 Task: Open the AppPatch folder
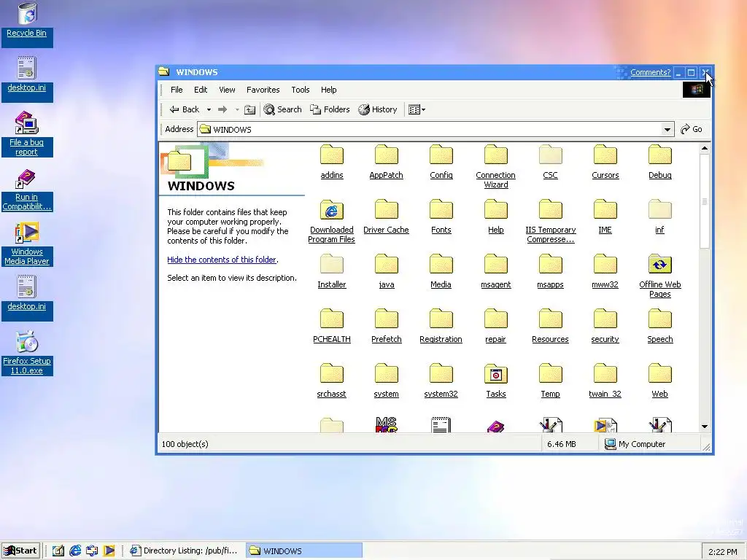pos(387,161)
